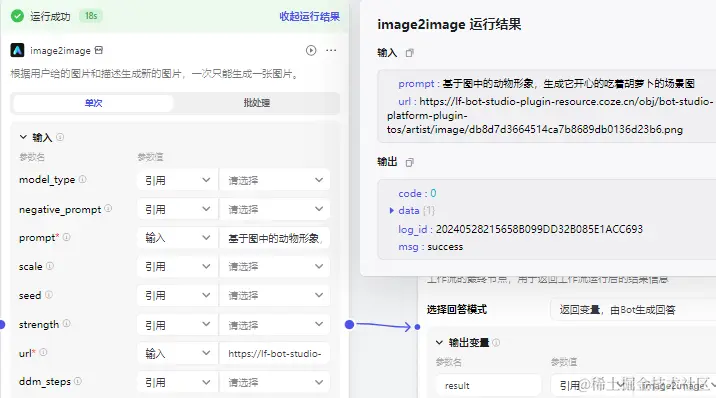716x398 pixels.
Task: Click the save icon next to image2image title
Action: coord(99,50)
